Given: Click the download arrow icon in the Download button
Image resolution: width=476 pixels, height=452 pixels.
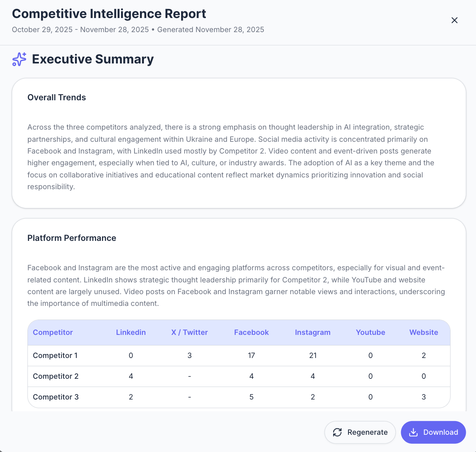Looking at the screenshot, I should click(x=413, y=432).
